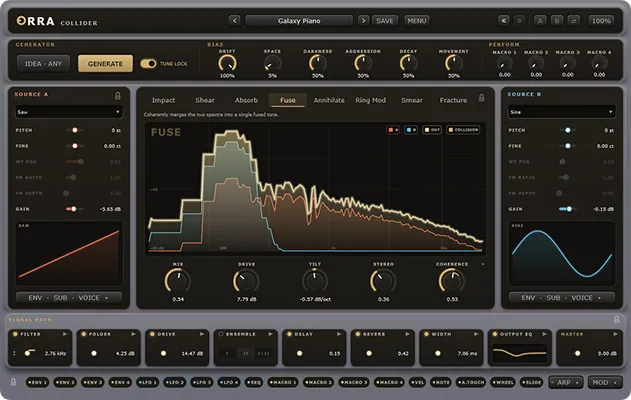Click the NOTE modulation source
The height and width of the screenshot is (400, 631).
click(441, 382)
